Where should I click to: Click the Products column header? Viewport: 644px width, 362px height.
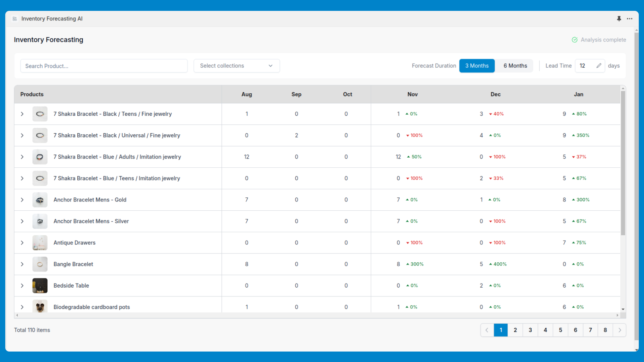(x=32, y=94)
